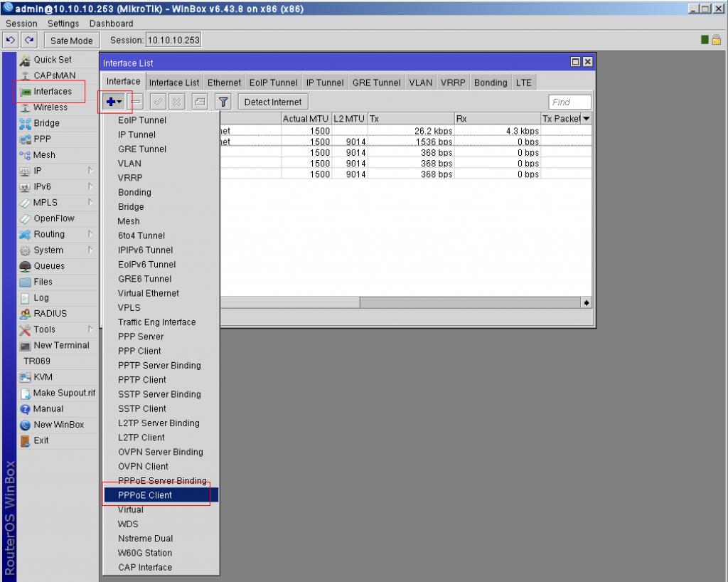
Task: Open the Bridge sidebar item
Action: (x=46, y=123)
